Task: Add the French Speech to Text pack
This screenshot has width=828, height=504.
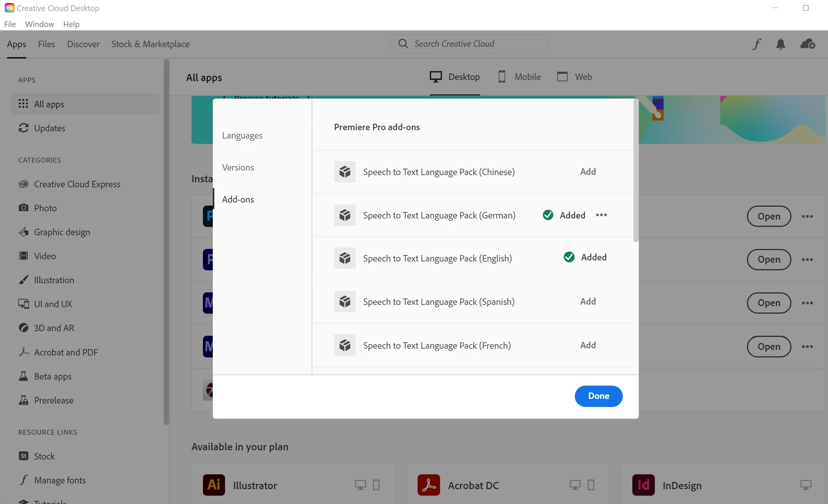Action: (x=588, y=345)
